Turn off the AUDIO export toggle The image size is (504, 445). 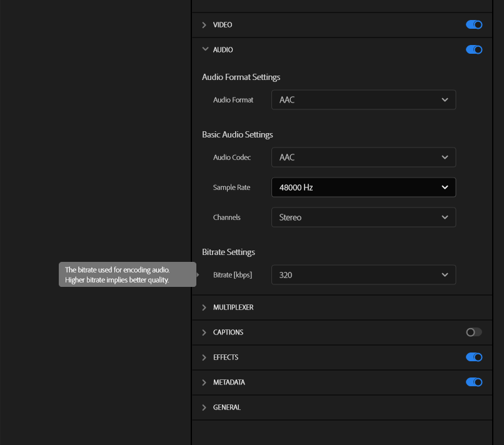click(474, 49)
